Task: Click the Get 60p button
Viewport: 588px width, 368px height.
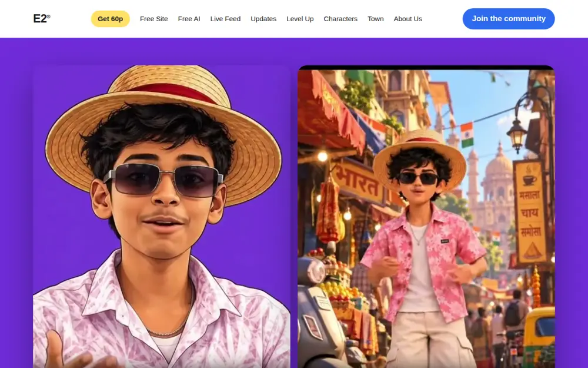Action: coord(111,19)
